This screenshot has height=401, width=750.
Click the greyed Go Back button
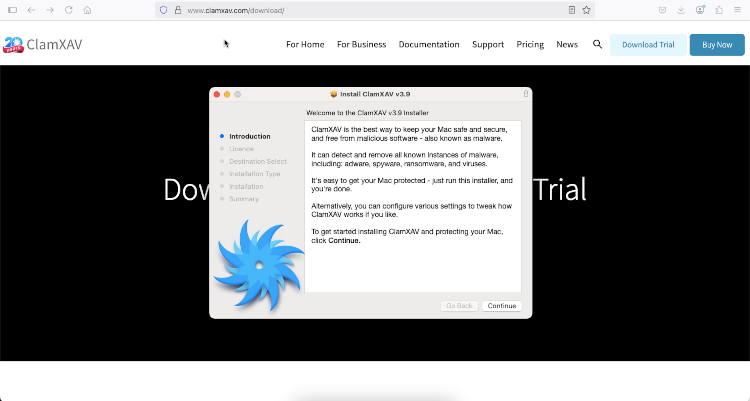point(459,306)
